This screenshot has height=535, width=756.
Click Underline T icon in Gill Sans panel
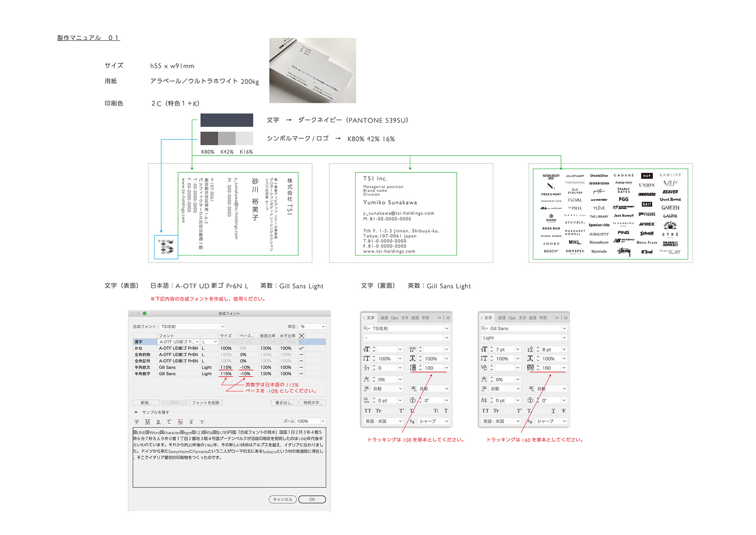(553, 411)
